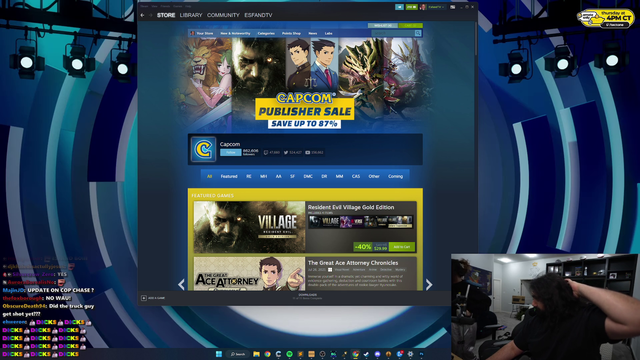Select the CAS filter tab
Image resolution: width=640 pixels, height=360 pixels.
356,176
